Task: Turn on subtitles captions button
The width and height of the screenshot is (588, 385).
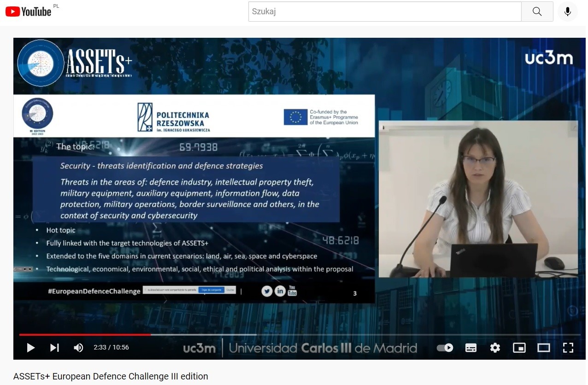Action: [470, 348]
